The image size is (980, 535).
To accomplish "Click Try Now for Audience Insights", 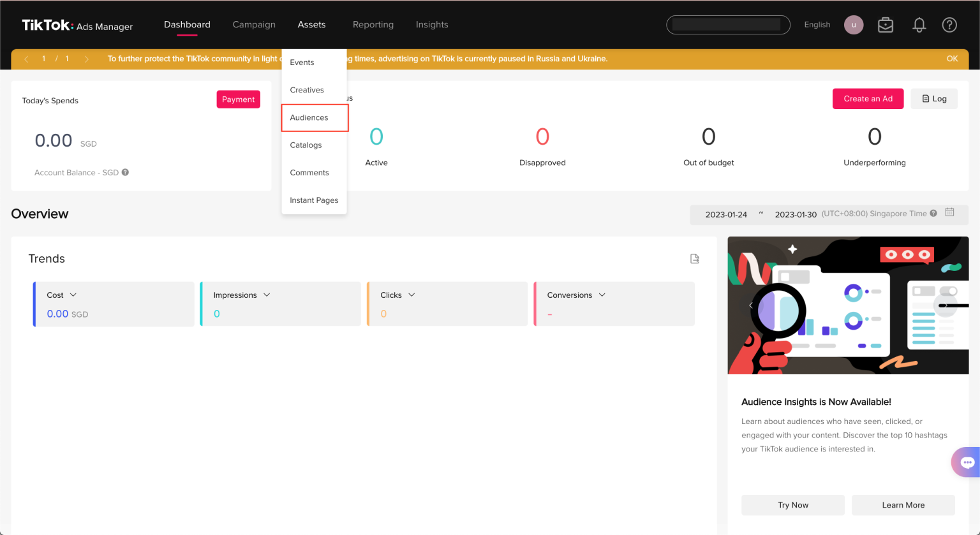I will click(x=792, y=504).
